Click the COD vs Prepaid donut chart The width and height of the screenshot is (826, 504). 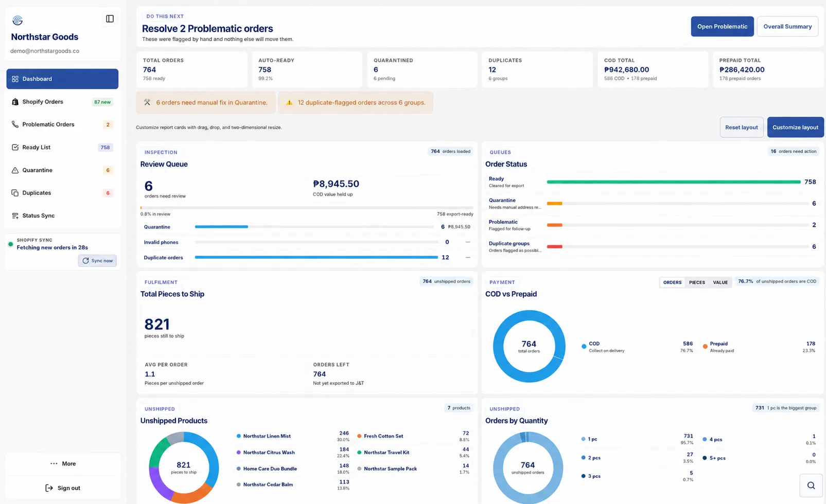529,346
